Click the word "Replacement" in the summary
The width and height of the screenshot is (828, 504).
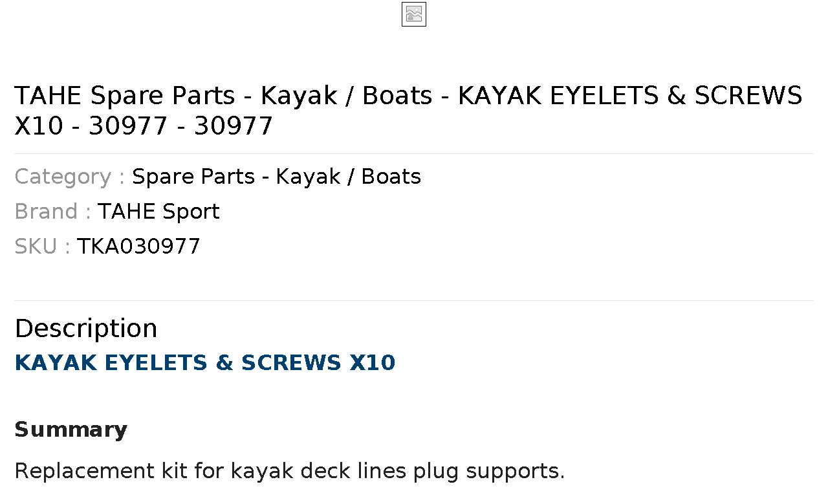pos(85,471)
